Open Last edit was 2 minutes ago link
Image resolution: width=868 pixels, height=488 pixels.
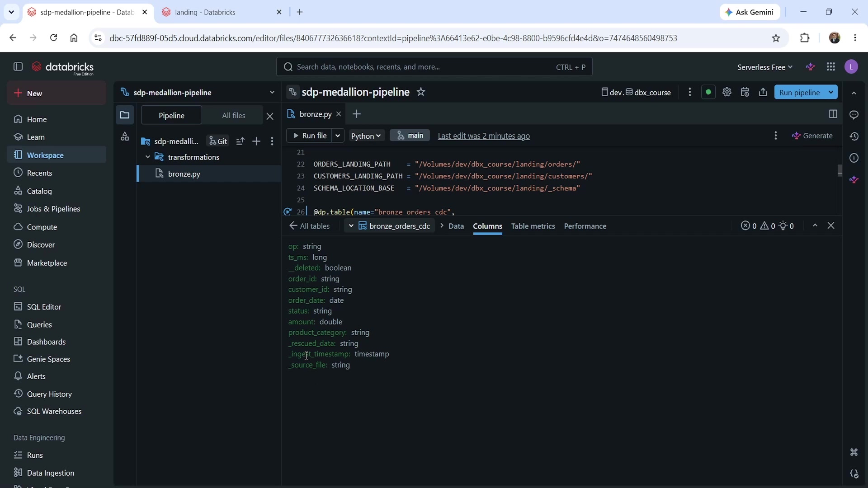click(484, 136)
